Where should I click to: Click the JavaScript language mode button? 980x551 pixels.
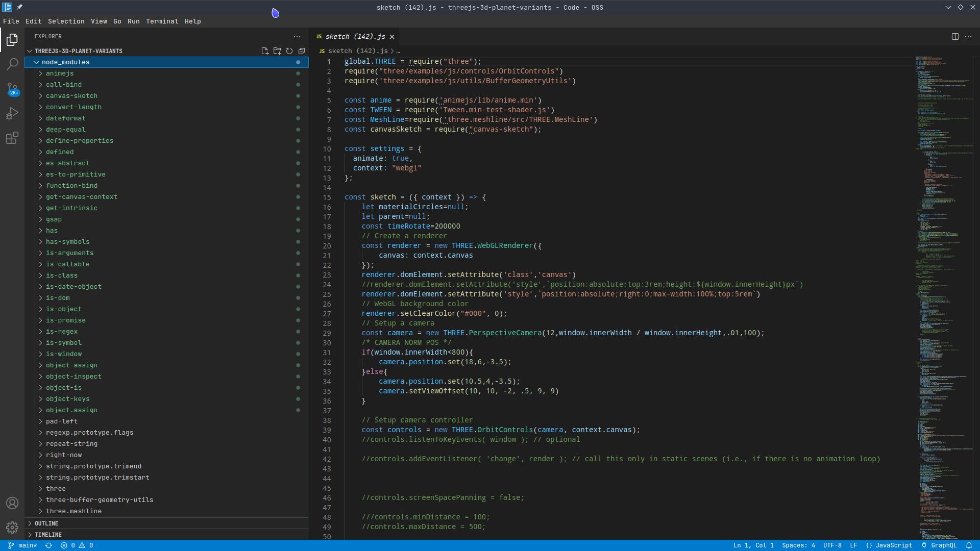(889, 545)
